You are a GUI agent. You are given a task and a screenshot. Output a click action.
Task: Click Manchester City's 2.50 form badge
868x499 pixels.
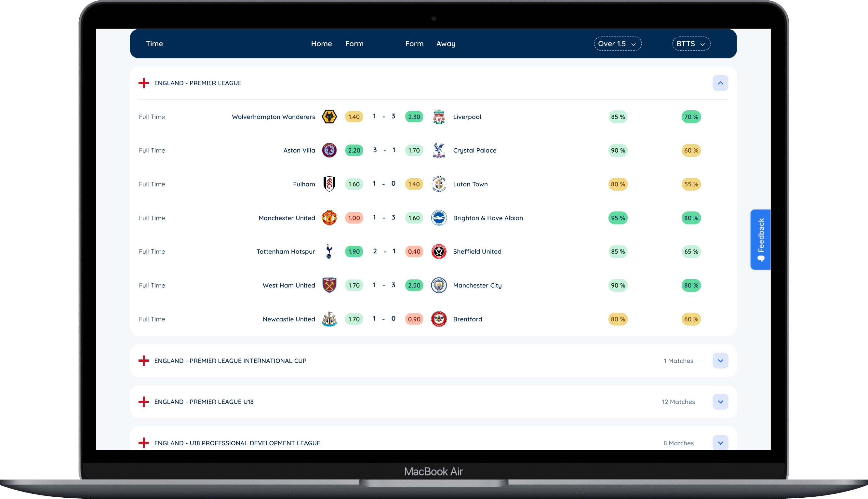pos(414,286)
